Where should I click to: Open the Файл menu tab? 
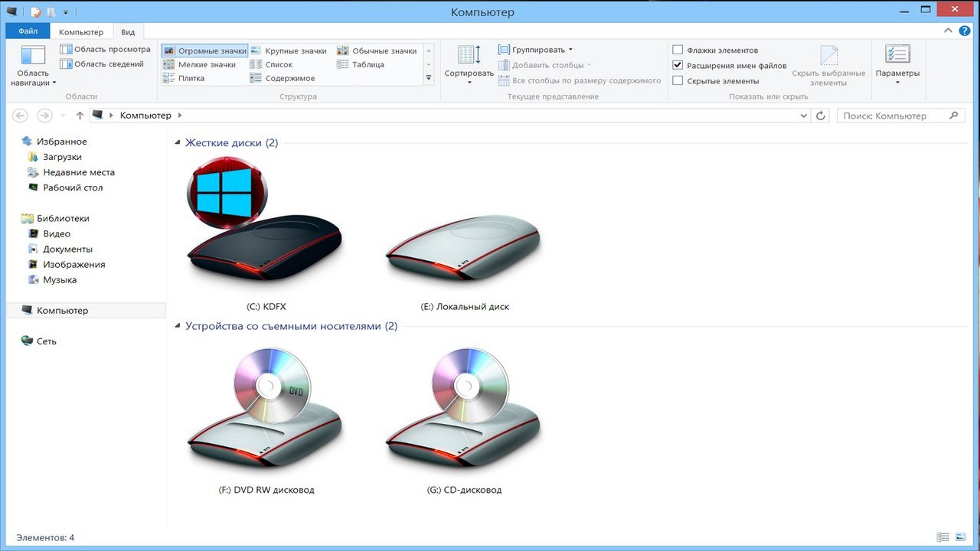pyautogui.click(x=28, y=31)
